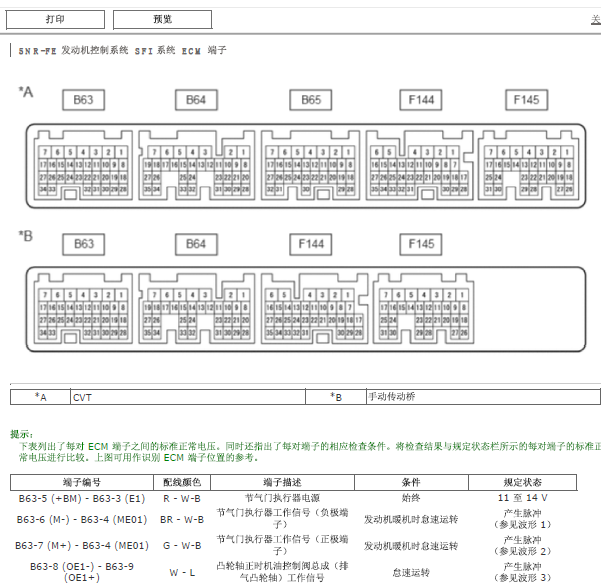601x585 pixels.
Task: Click the '怠速运转' condition cell in last row
Action: coord(411,572)
